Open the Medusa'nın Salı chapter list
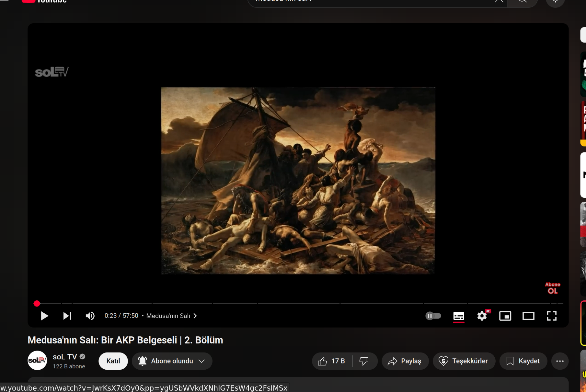This screenshot has width=586, height=392. click(x=172, y=316)
